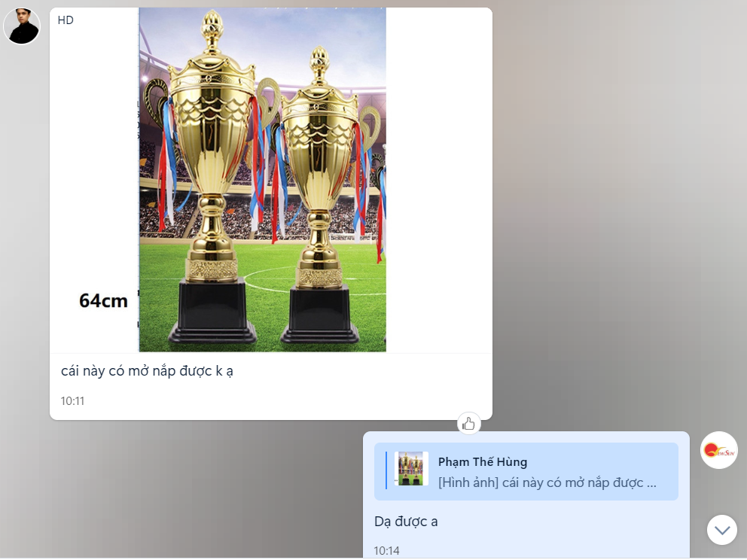Select the 64cm size label
Screen dimensions: 747x560
click(103, 301)
